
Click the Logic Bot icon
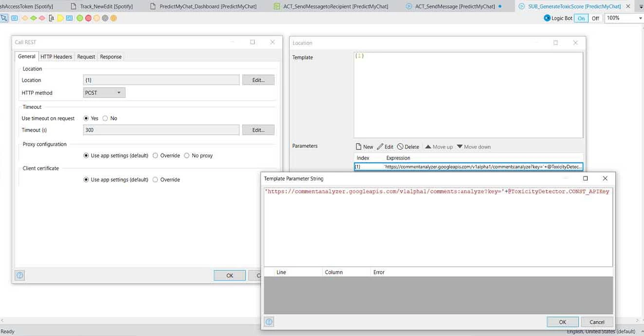tap(547, 18)
